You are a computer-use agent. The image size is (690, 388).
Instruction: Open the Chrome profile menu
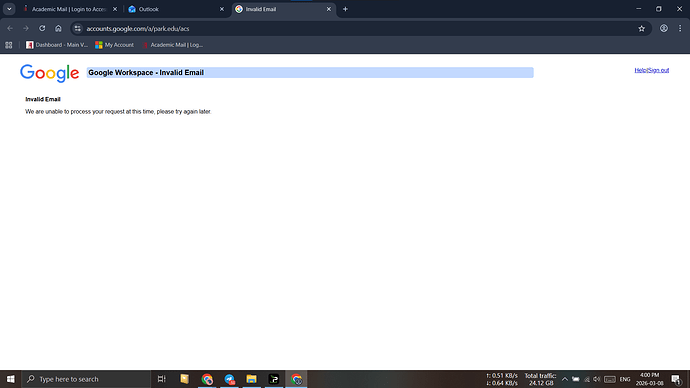(x=664, y=28)
